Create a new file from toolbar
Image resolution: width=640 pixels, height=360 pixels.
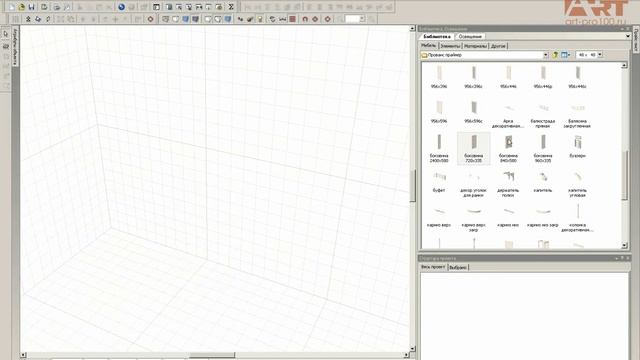click(x=11, y=7)
